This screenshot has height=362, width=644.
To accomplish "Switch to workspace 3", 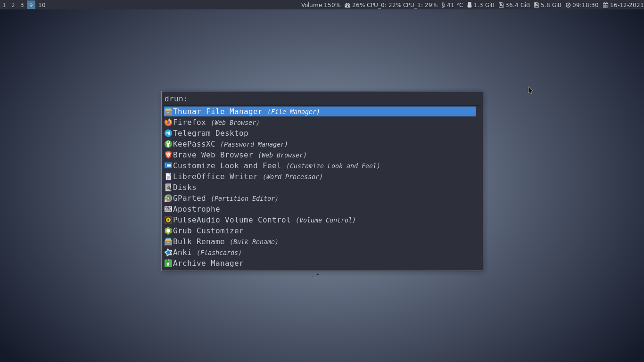I will [x=22, y=5].
